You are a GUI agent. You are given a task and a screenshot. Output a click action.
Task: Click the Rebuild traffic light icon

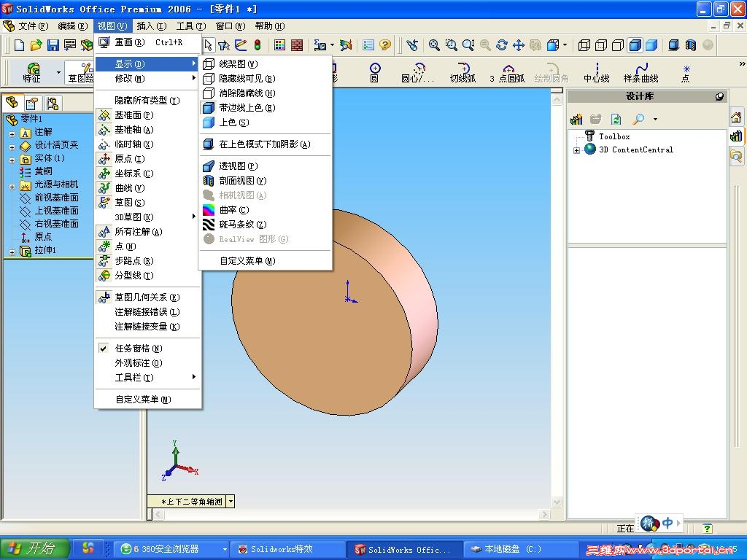258,45
